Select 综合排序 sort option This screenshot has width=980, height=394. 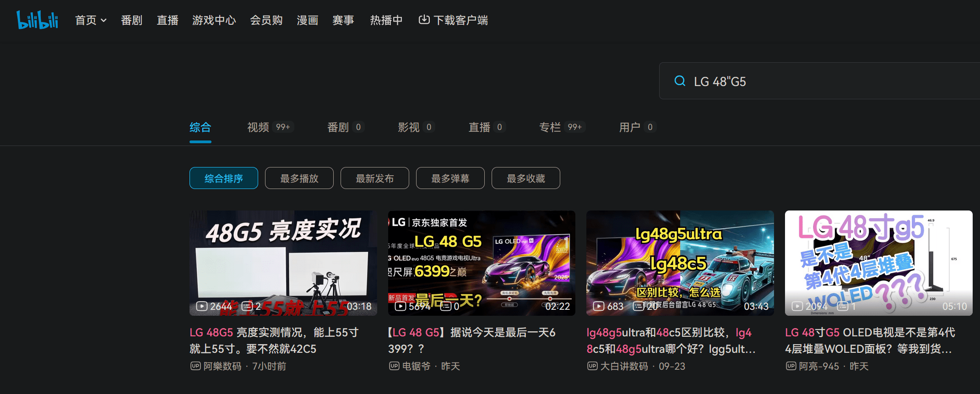[224, 178]
